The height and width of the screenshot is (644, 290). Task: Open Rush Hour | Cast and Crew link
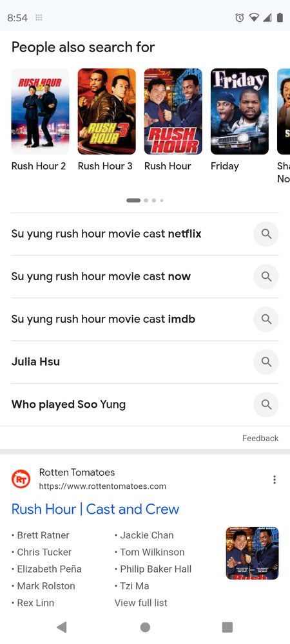[x=95, y=509]
